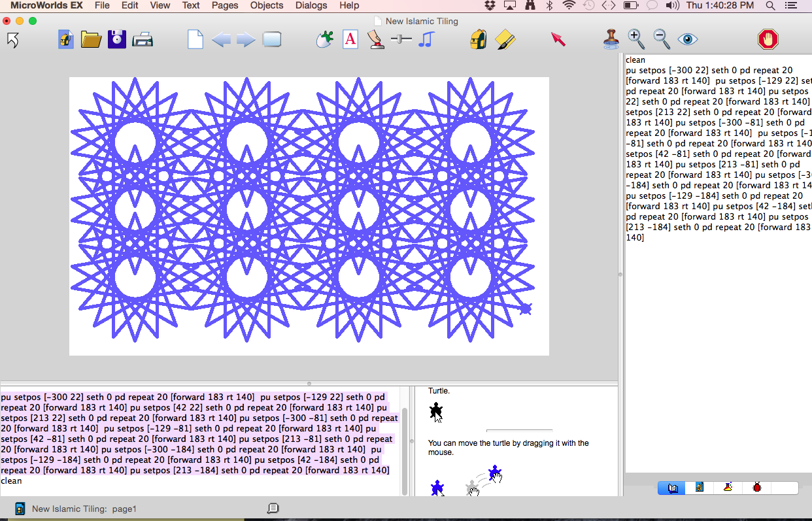This screenshot has height=521, width=812.
Task: Open the flask Project tab
Action: [x=728, y=488]
